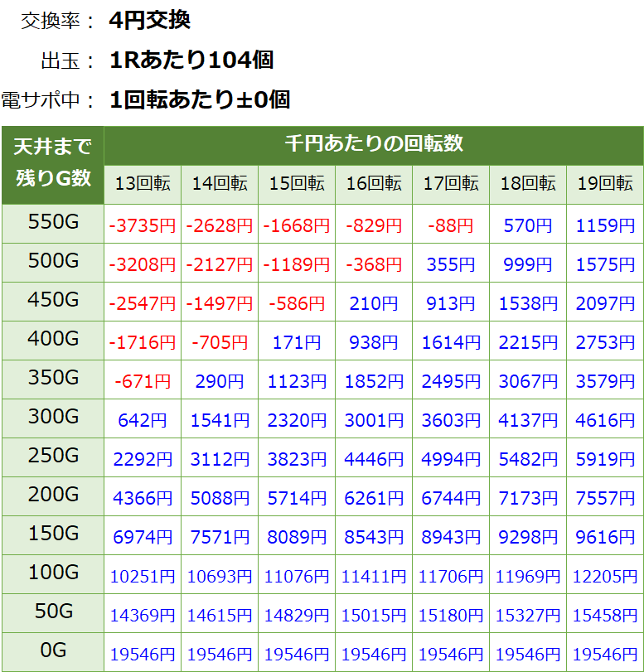Select the 14回転 column header
This screenshot has width=644, height=672.
click(220, 184)
